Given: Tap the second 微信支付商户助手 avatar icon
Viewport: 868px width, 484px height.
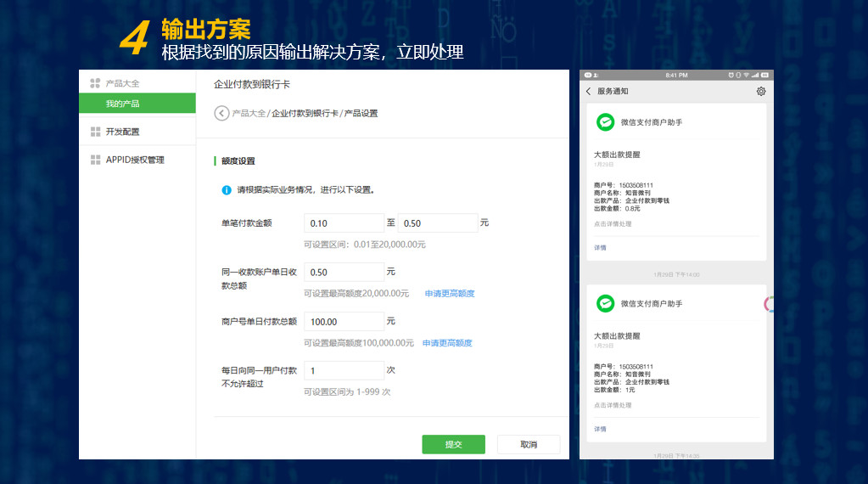Looking at the screenshot, I should [x=605, y=303].
